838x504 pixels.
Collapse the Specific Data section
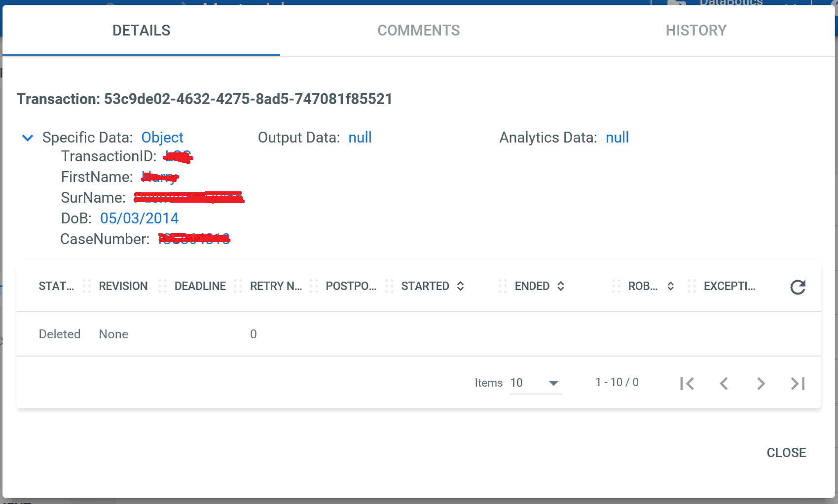(28, 138)
